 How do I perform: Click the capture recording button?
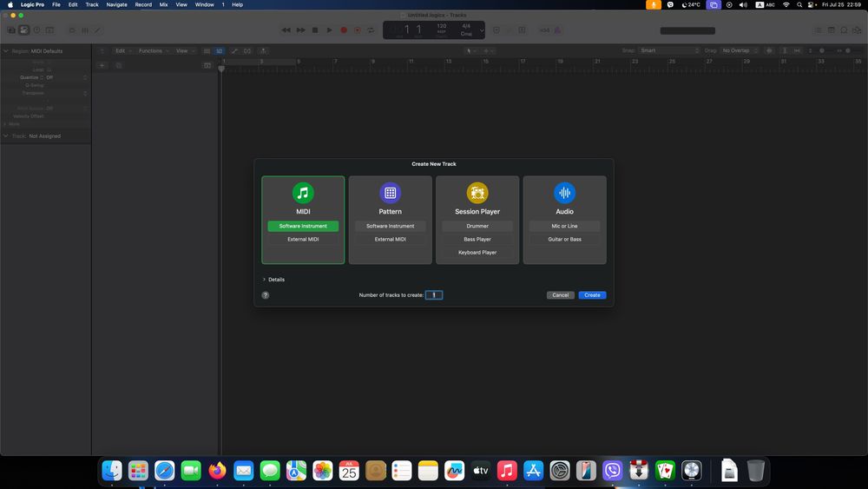click(358, 30)
